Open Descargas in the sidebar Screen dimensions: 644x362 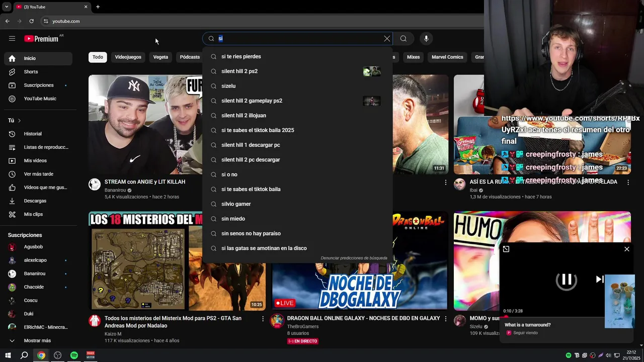point(38,201)
